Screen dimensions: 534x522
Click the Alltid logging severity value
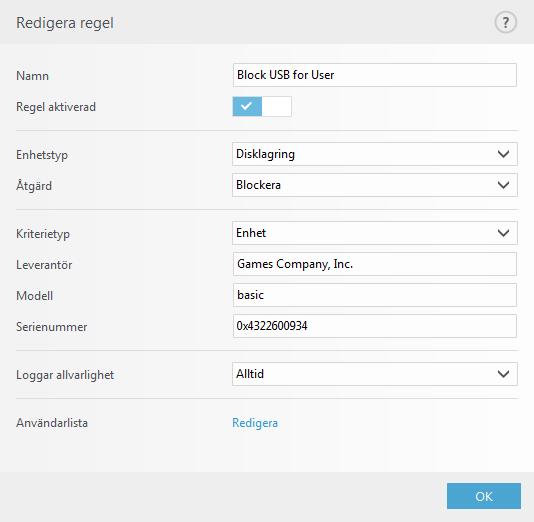[x=375, y=374]
